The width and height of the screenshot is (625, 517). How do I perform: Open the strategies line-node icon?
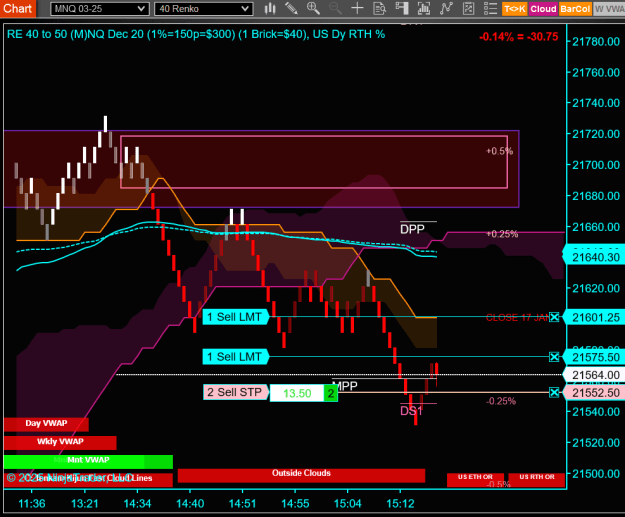click(446, 8)
